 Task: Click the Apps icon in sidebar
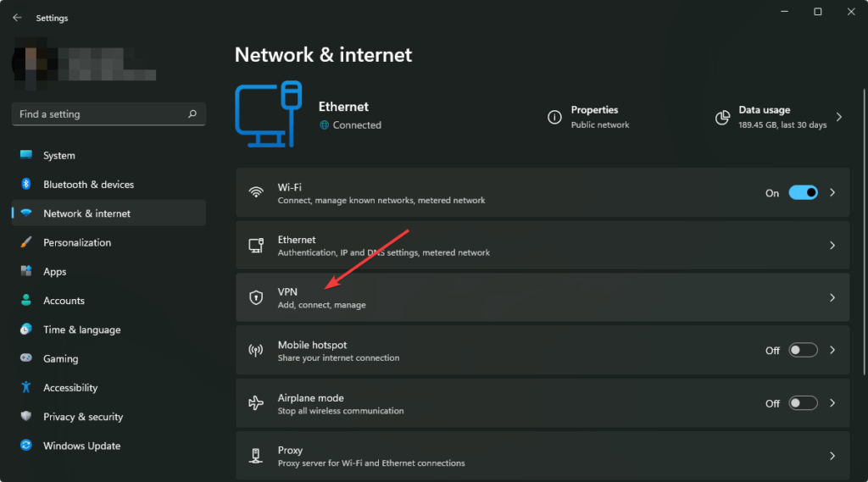tap(26, 271)
